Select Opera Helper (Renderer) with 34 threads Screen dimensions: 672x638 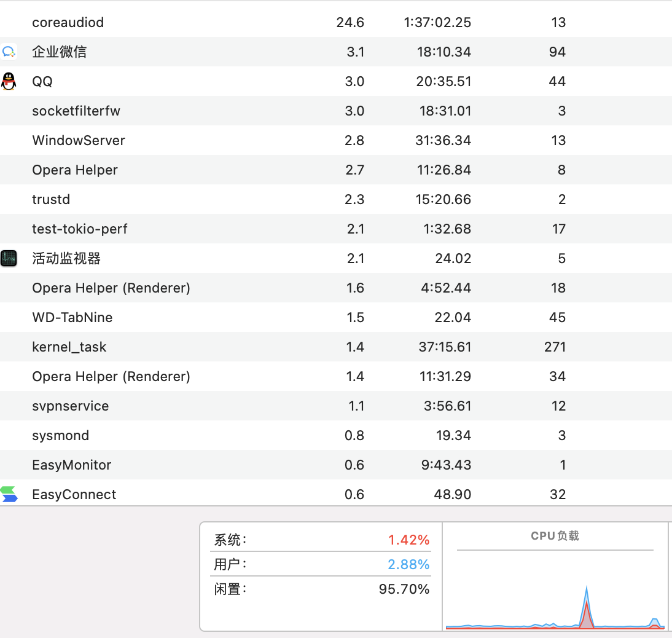[111, 376]
